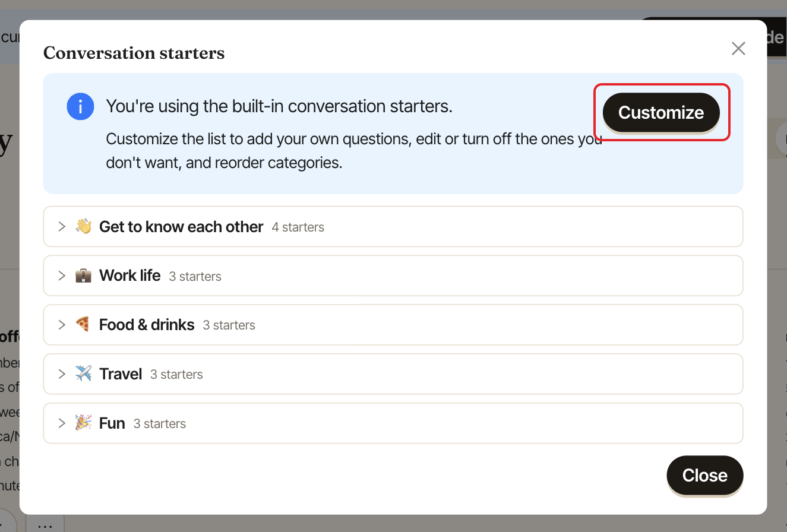Expand the Food & drinks chevron
Image resolution: width=787 pixels, height=532 pixels.
coord(61,325)
